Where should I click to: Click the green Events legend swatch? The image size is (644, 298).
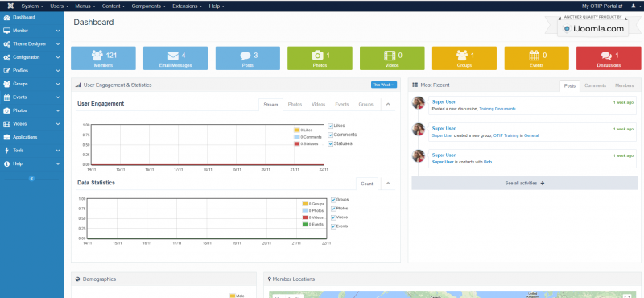pos(305,225)
